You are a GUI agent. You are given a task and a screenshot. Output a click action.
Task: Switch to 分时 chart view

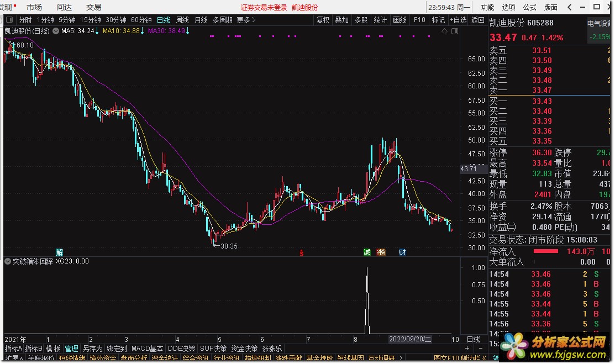[x=25, y=20]
